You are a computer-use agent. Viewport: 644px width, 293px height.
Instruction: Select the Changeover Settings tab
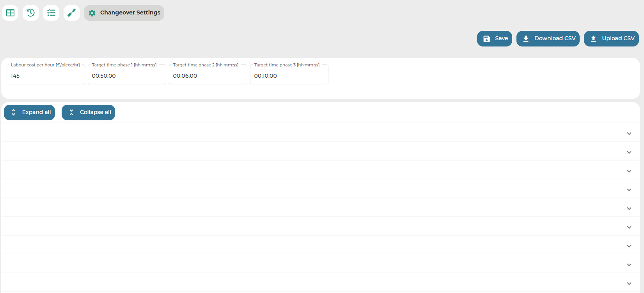(124, 13)
